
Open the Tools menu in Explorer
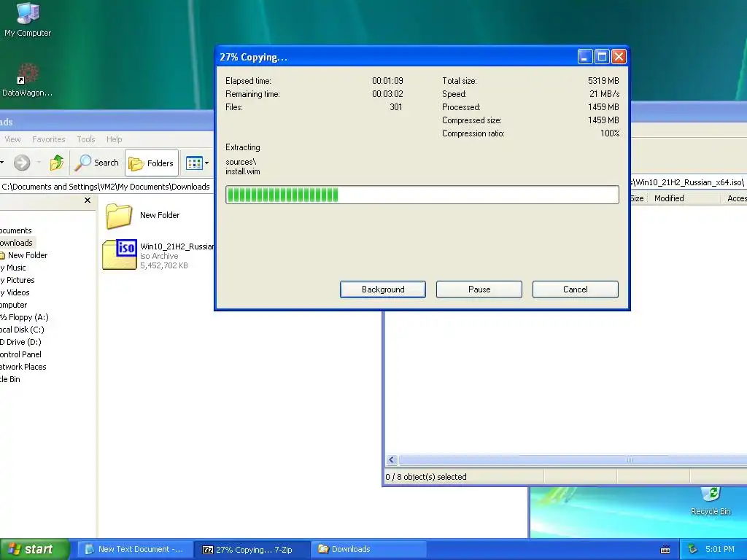coord(86,139)
